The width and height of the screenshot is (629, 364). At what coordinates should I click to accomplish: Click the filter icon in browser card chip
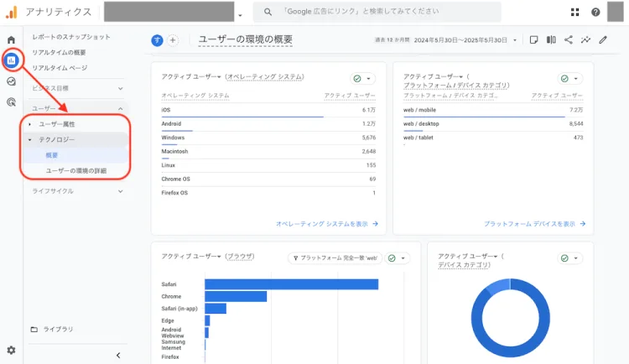(x=296, y=258)
